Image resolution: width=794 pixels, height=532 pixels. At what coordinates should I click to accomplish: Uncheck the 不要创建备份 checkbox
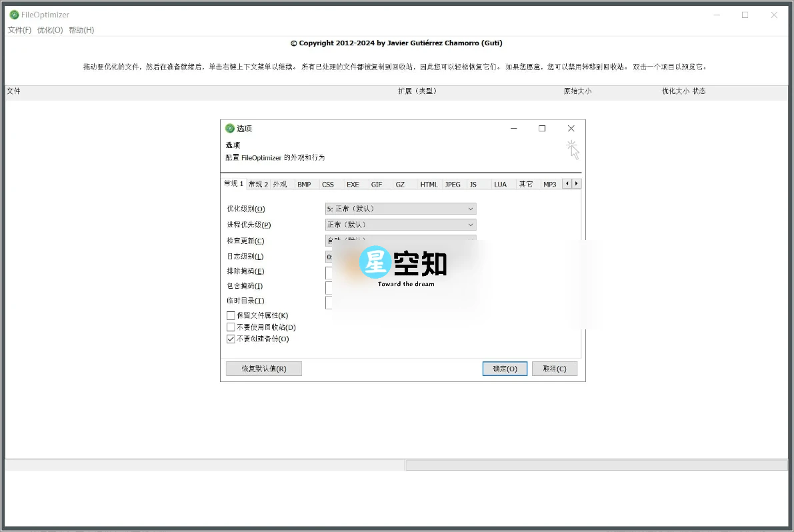coord(231,339)
